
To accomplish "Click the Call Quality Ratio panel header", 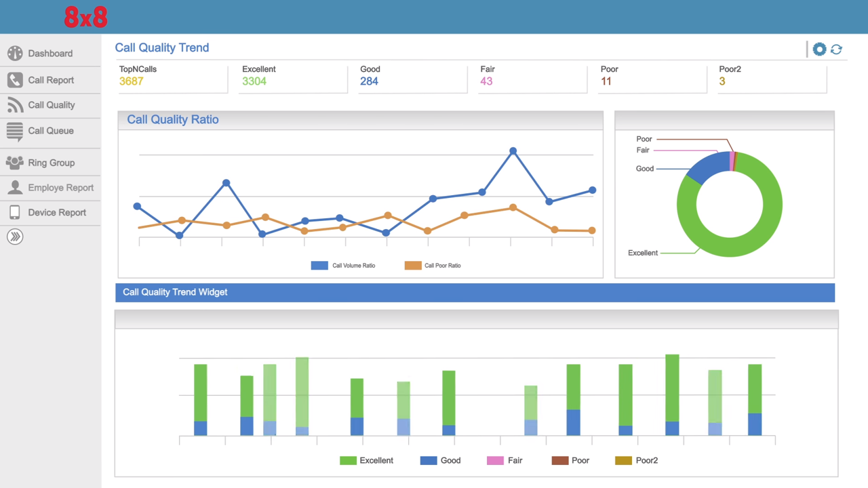I will [x=360, y=120].
